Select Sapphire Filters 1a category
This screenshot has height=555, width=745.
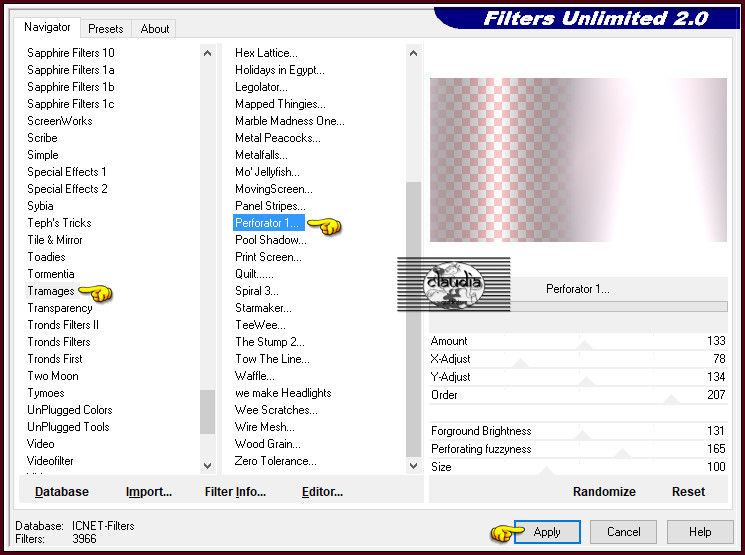71,70
